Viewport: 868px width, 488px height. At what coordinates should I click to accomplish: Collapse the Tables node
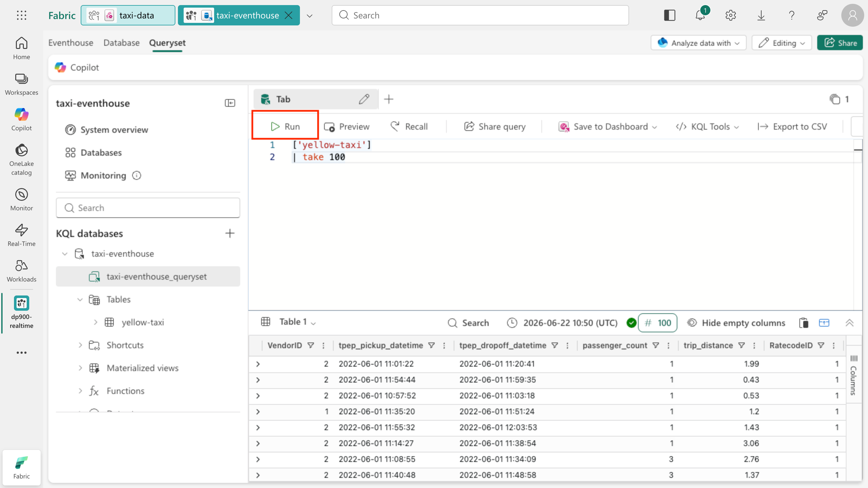point(80,299)
